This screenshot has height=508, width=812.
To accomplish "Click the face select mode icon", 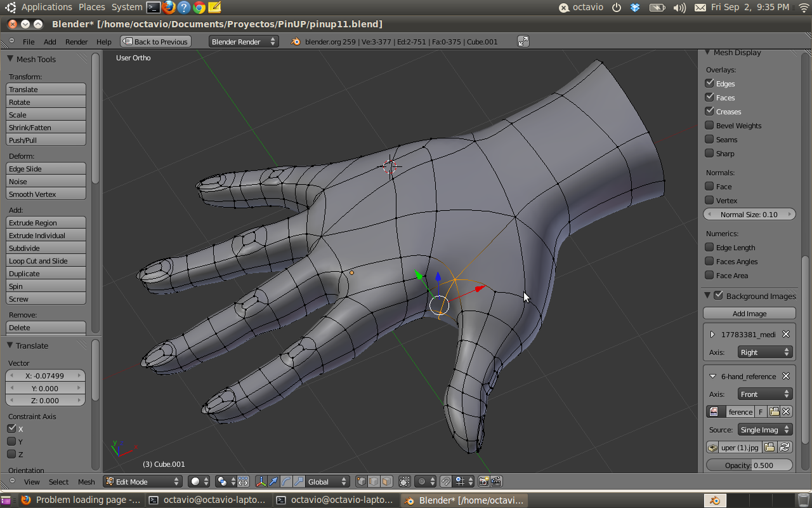I will coord(386,481).
